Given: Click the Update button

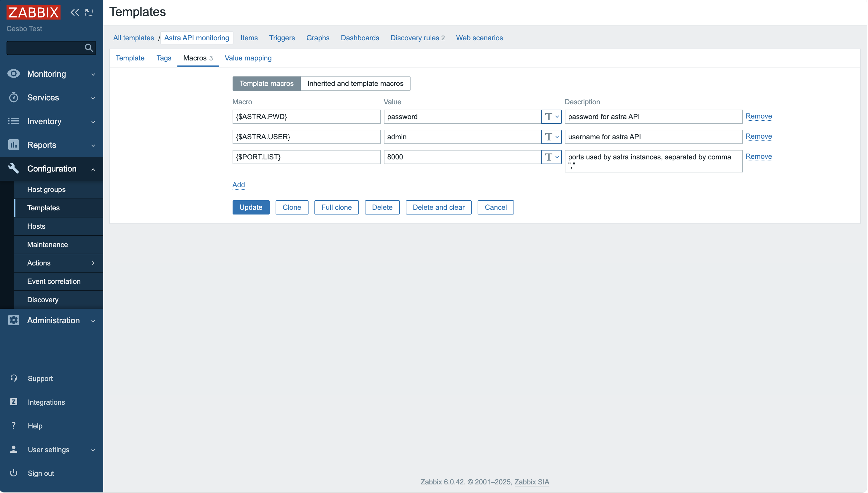Looking at the screenshot, I should [250, 207].
